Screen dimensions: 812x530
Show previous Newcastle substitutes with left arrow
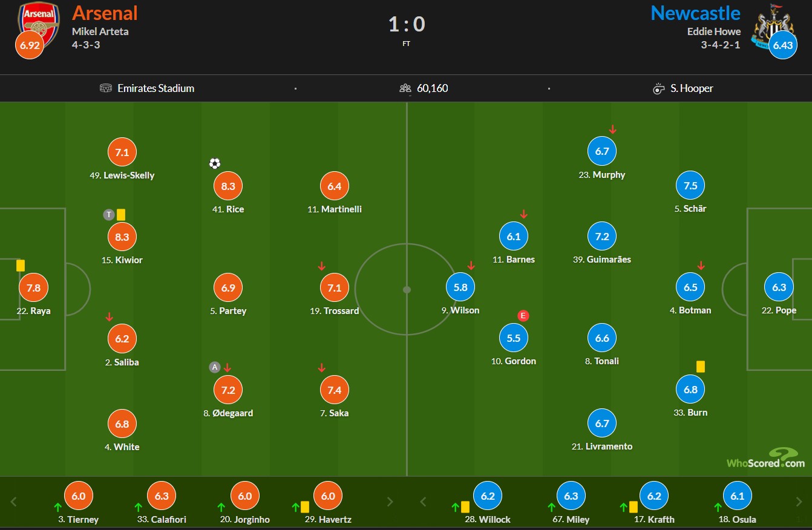(x=423, y=502)
